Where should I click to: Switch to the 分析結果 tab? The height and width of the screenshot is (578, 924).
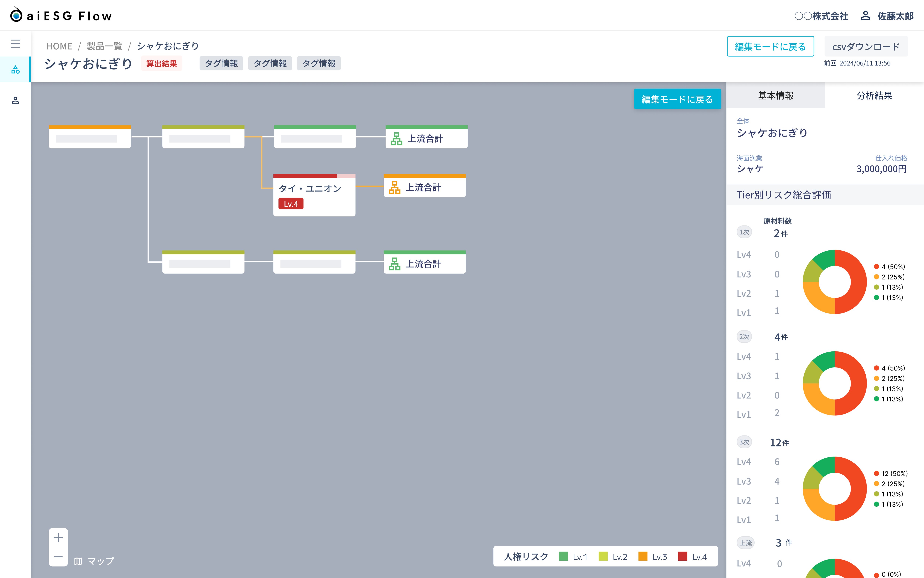(x=874, y=96)
